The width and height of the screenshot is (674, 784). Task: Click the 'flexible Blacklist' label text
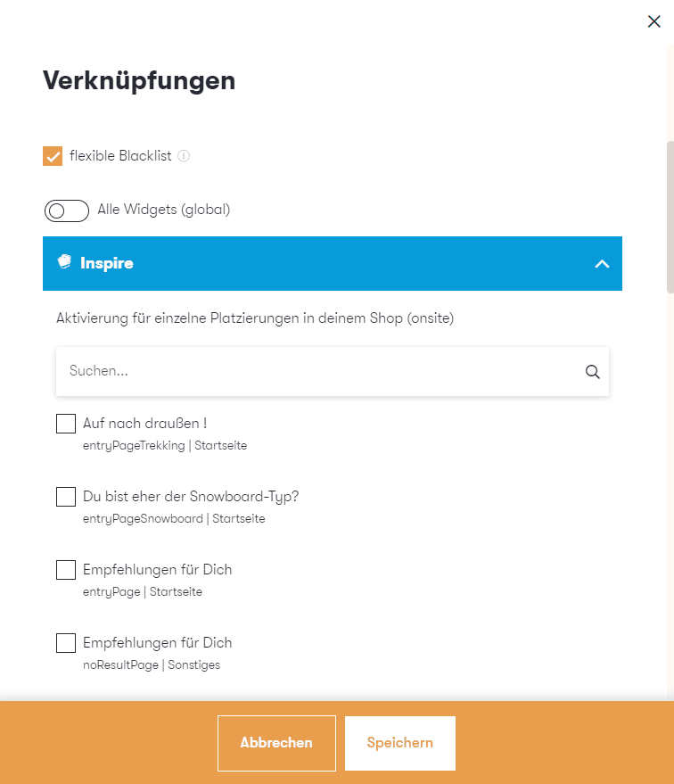[120, 156]
